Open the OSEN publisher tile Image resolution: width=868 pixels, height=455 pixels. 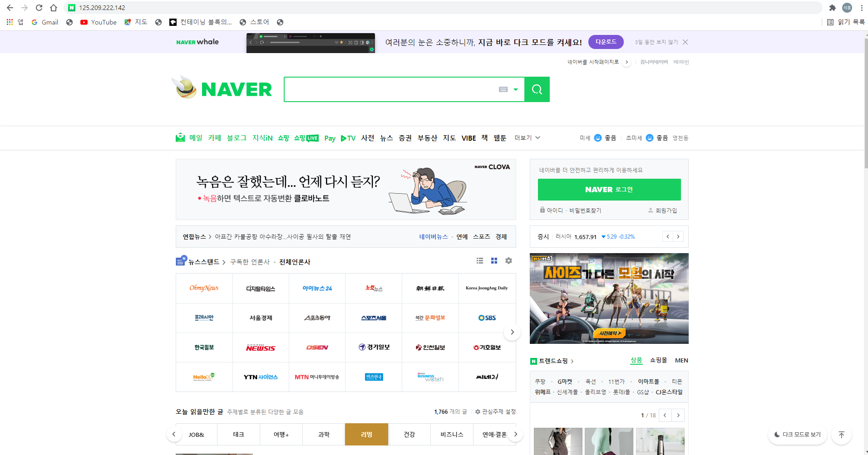(x=317, y=347)
